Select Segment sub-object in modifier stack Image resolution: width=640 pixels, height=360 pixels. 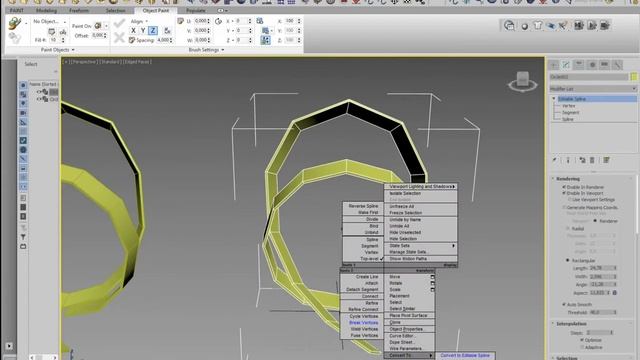(571, 112)
